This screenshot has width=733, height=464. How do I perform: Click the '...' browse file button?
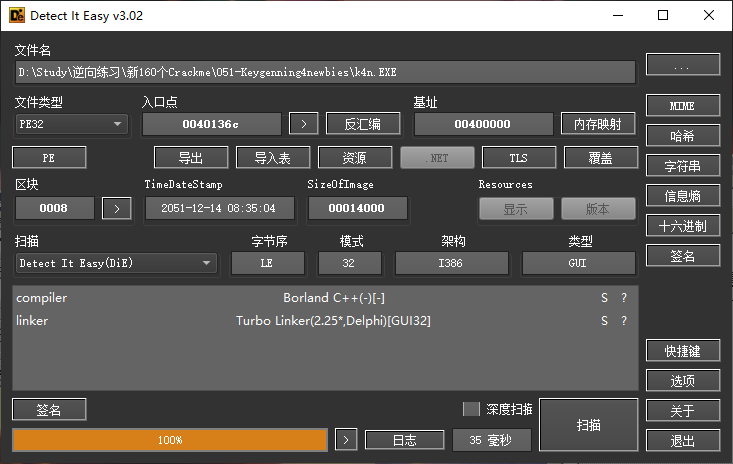[683, 65]
